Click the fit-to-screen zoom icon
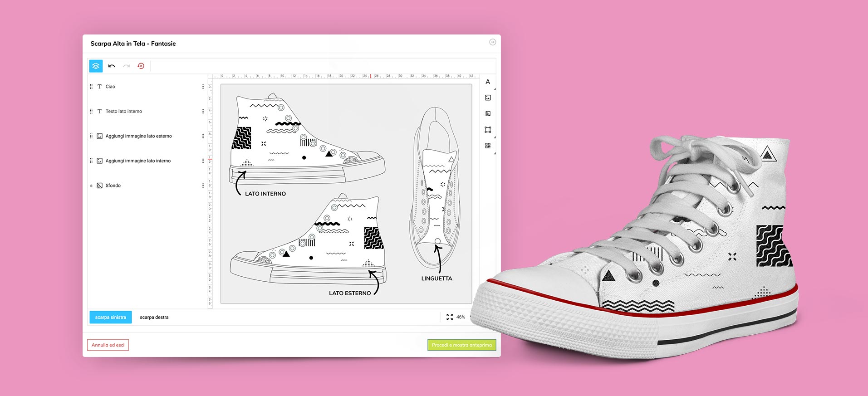Screen dimensions: 868x396 tap(450, 317)
